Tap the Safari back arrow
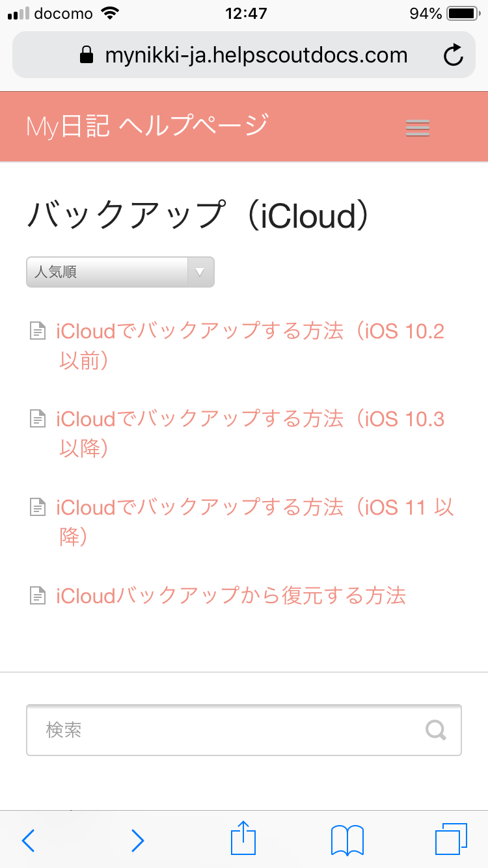This screenshot has width=488, height=868. [x=28, y=840]
